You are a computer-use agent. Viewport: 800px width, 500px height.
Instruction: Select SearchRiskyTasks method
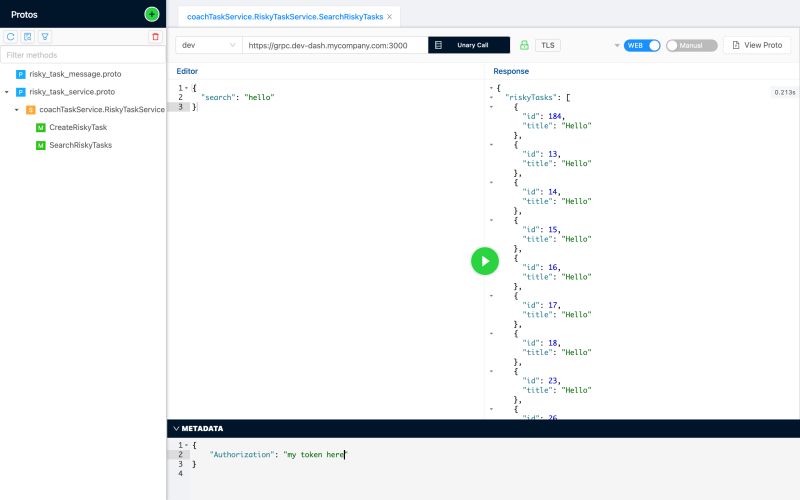point(81,145)
